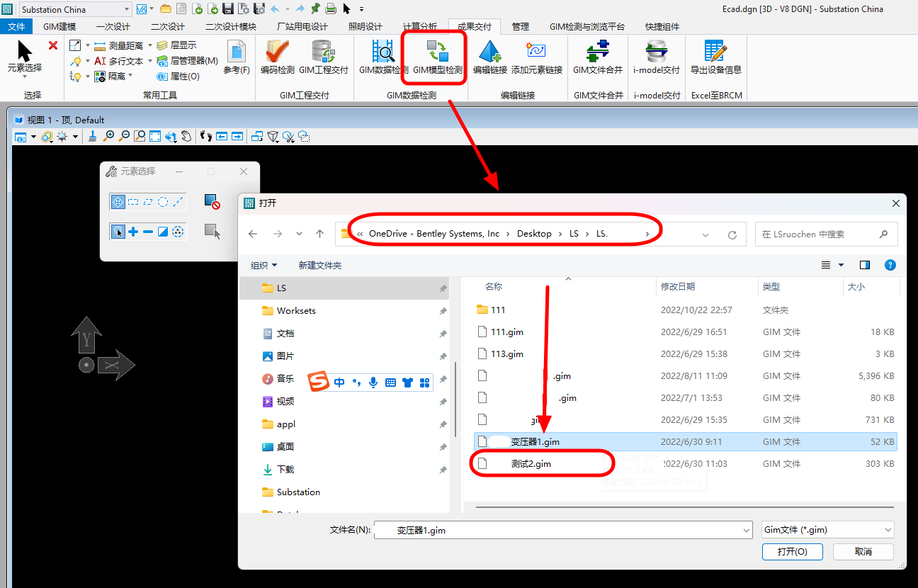The image size is (918, 588).
Task: Click the view previous arrow icon
Action: tap(222, 136)
